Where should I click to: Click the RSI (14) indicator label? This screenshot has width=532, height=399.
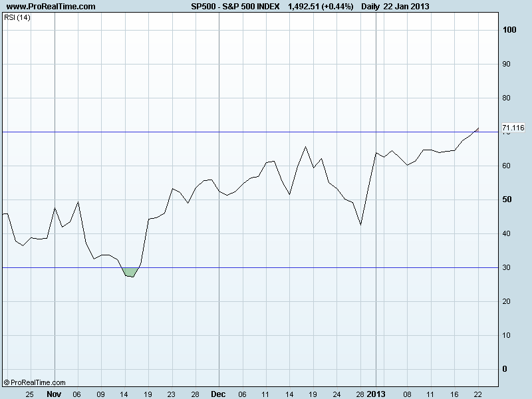[x=17, y=17]
